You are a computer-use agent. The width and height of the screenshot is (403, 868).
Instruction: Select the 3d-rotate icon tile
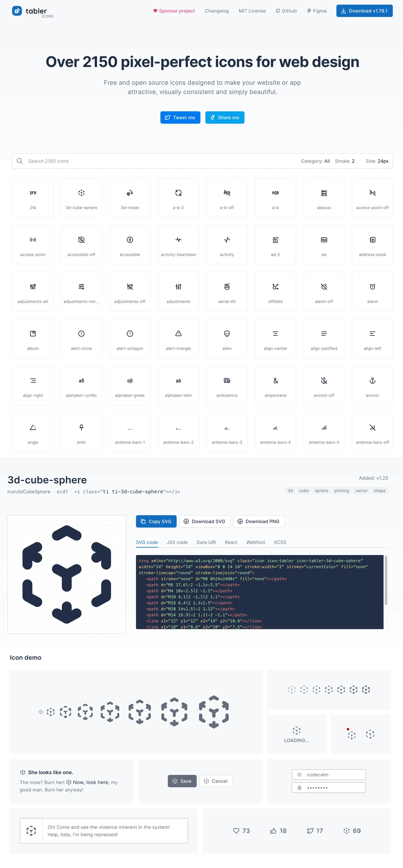[x=130, y=197]
